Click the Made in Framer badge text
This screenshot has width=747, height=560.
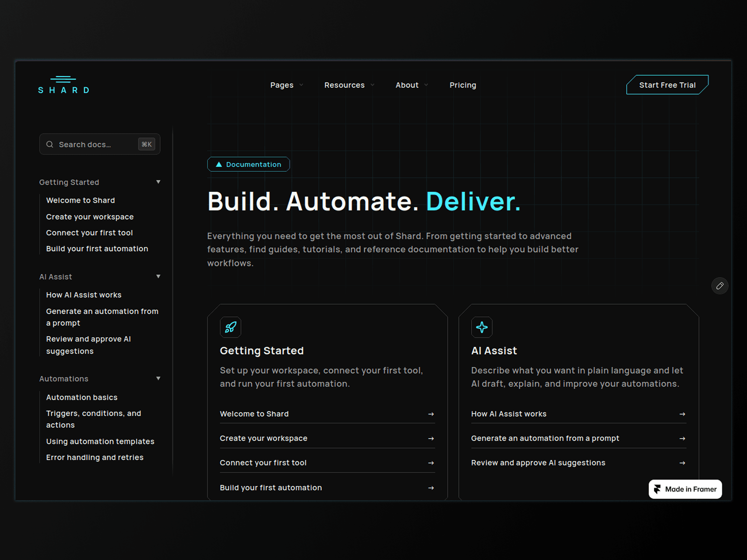click(691, 489)
